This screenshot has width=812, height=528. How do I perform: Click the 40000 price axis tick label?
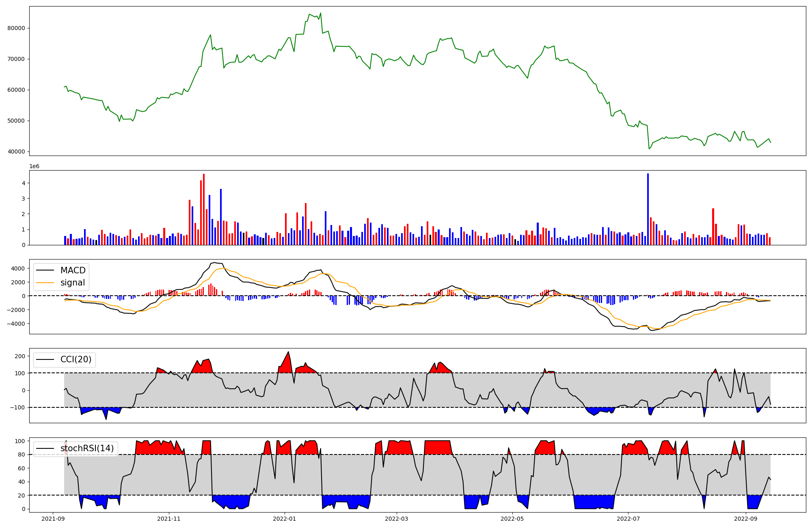click(16, 152)
